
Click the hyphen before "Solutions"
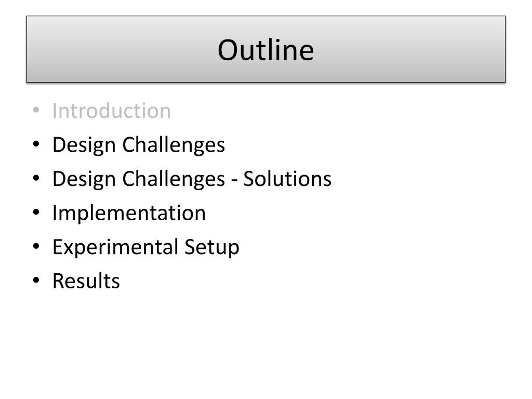234,181
